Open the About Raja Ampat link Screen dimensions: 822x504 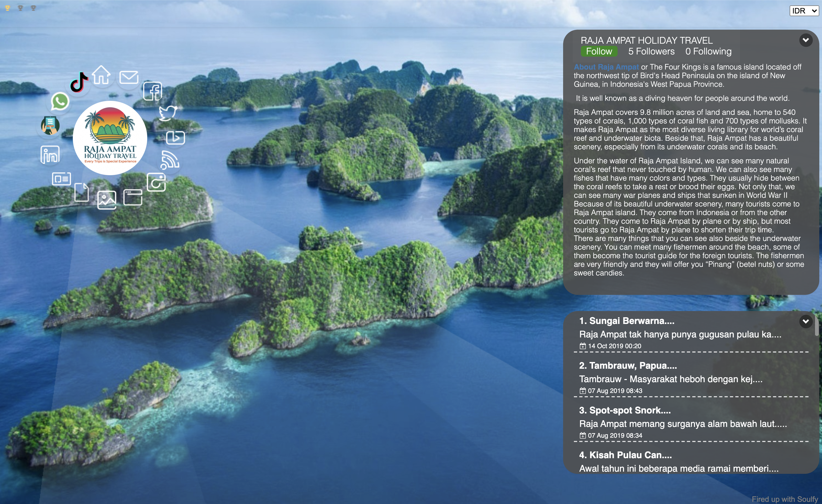point(606,67)
